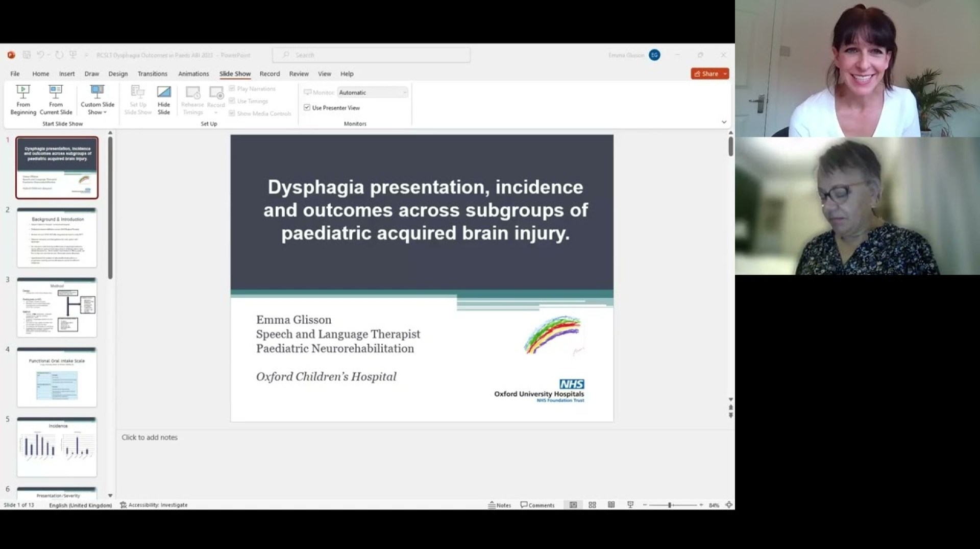This screenshot has width=980, height=549.
Task: Click the Share button
Action: pos(706,74)
